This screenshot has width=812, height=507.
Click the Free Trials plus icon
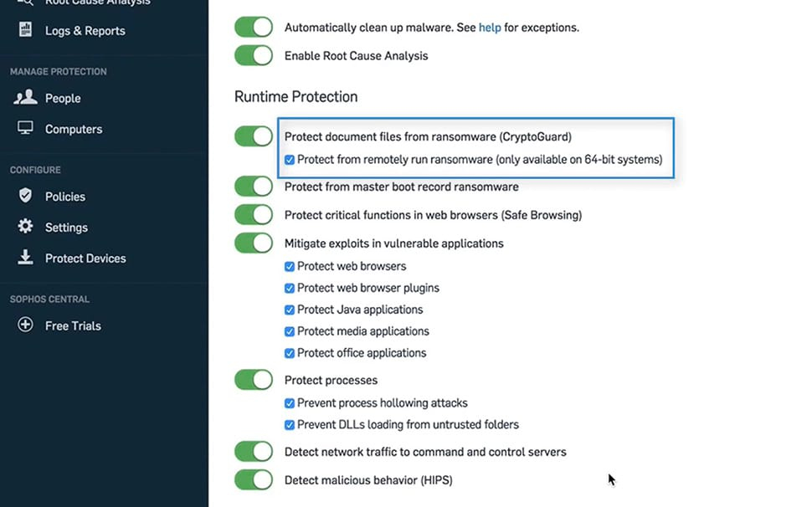point(24,325)
